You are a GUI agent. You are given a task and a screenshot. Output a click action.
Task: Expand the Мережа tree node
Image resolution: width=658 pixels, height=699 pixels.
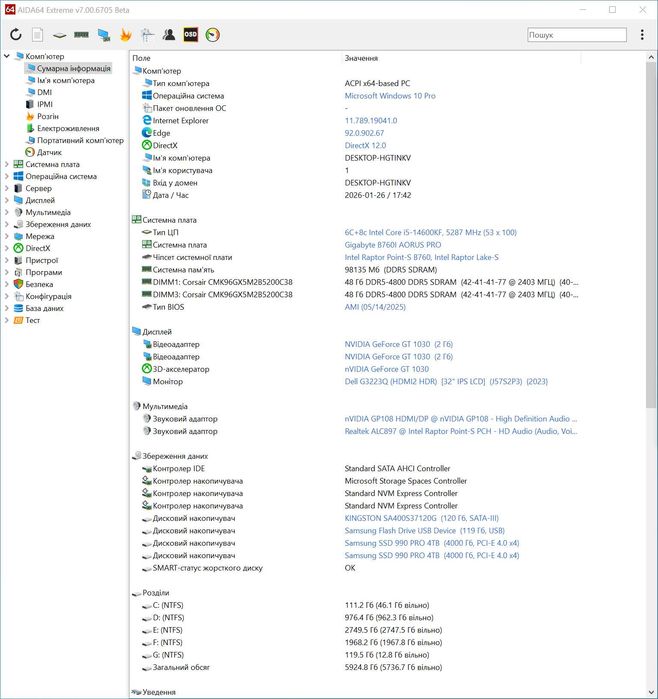pyautogui.click(x=7, y=236)
